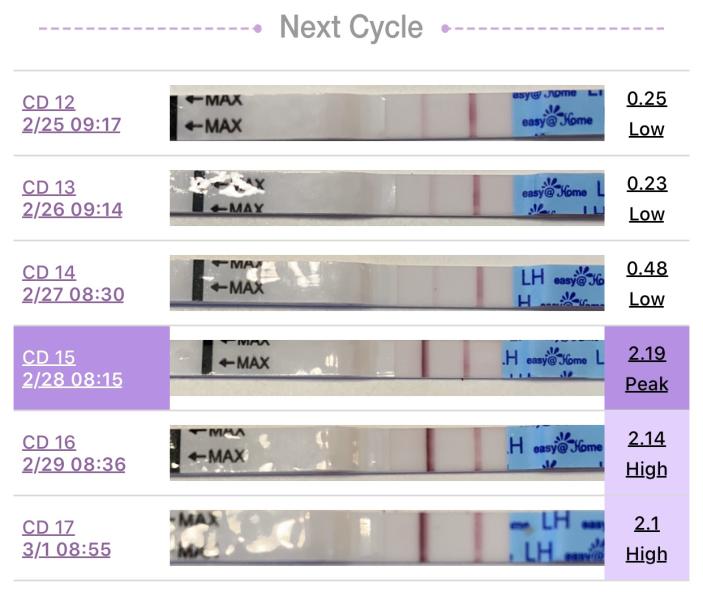The image size is (703, 600).
Task: Open the 2.1 High ratio result
Action: [x=647, y=538]
